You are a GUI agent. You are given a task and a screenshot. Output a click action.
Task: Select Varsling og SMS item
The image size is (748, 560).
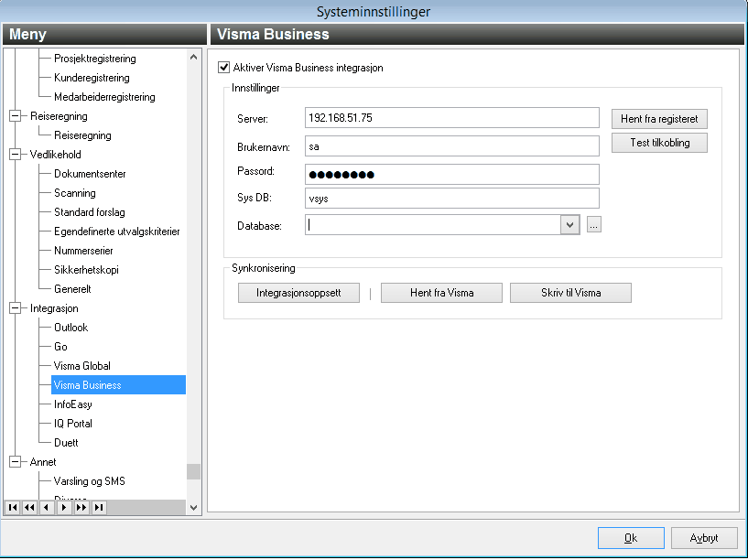[89, 481]
